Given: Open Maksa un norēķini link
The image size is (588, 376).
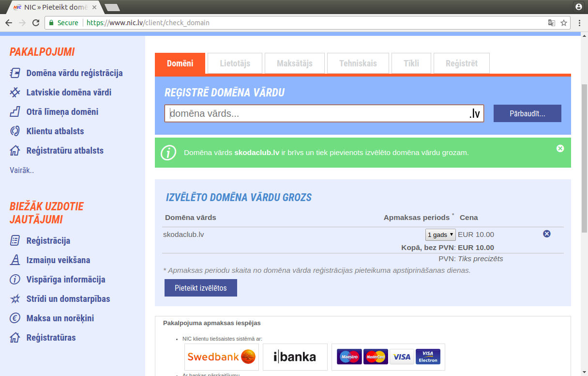Looking at the screenshot, I should click(60, 318).
